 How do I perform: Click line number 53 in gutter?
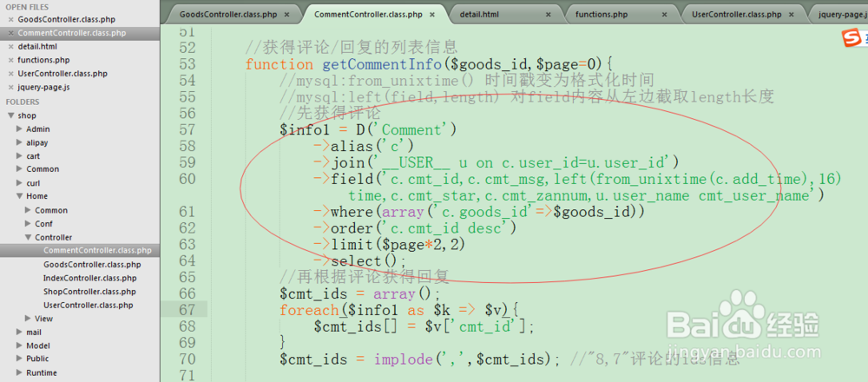(x=187, y=64)
